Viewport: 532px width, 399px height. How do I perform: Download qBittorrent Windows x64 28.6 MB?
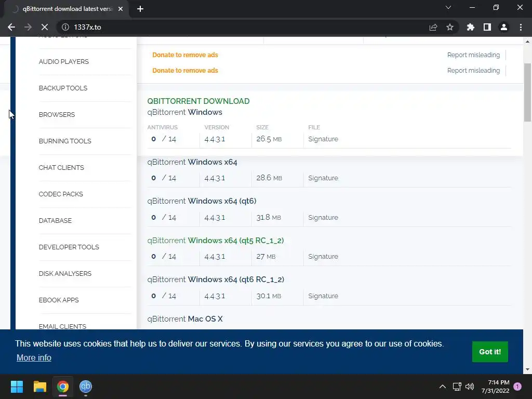click(x=192, y=162)
